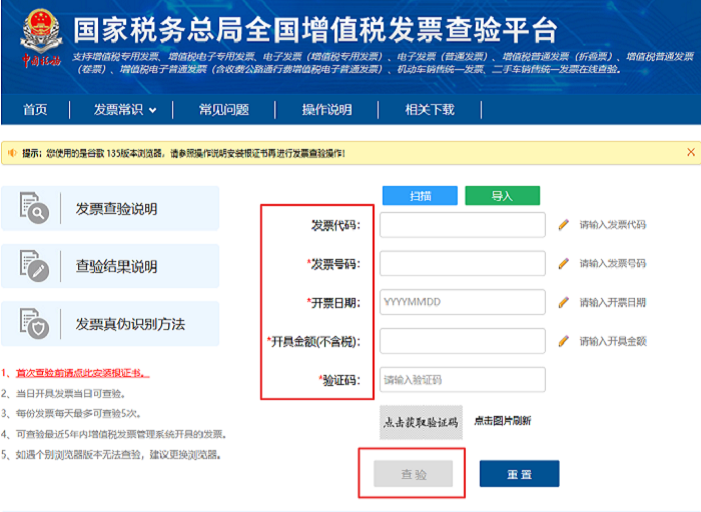The width and height of the screenshot is (701, 512).
Task: Focus the 发票代码 input field
Action: (x=463, y=225)
